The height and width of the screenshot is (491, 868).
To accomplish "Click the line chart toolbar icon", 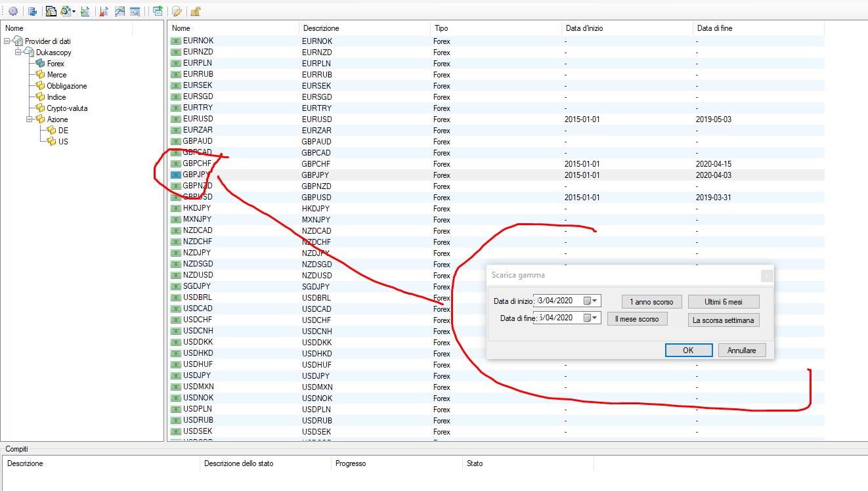I will point(119,11).
